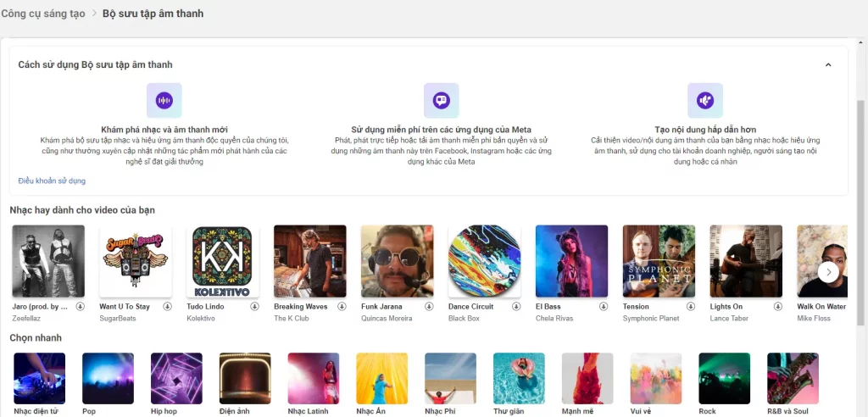
Task: Click the artist name The K Club
Action: [x=292, y=319]
